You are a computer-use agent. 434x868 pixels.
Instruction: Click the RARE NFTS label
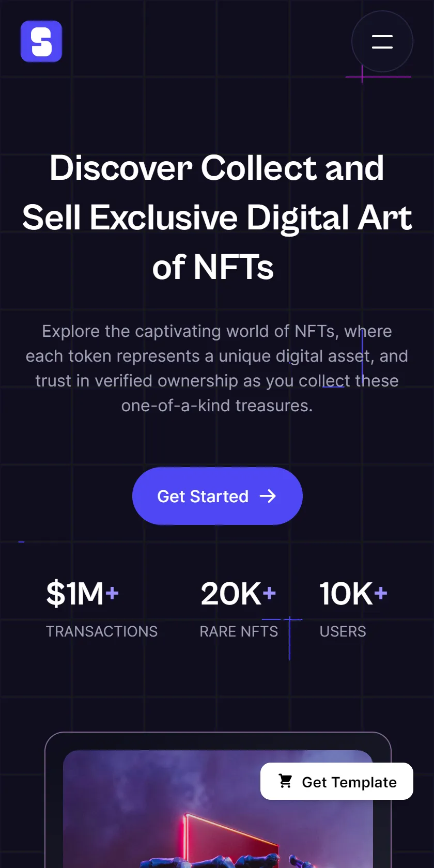pos(239,631)
